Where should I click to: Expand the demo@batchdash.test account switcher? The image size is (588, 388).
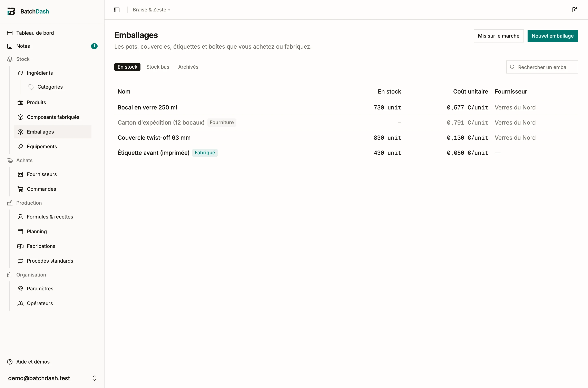52,378
